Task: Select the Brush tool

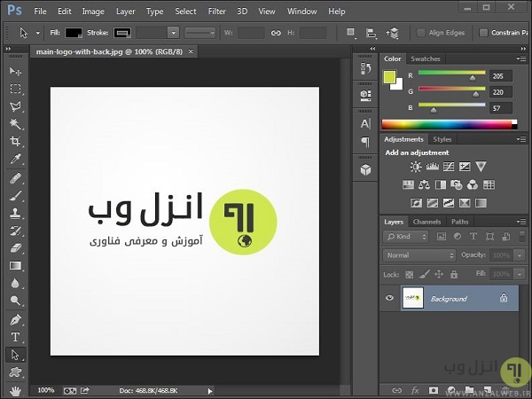Action: click(15, 196)
